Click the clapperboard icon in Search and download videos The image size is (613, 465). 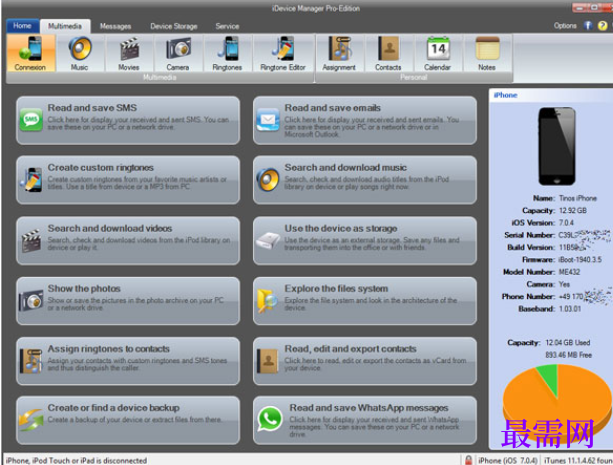tap(31, 241)
